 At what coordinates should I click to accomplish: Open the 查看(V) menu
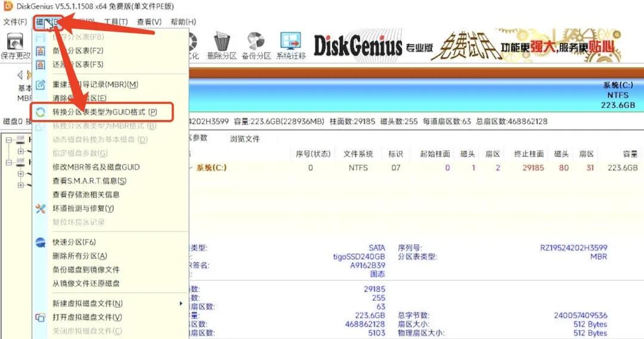pyautogui.click(x=149, y=21)
